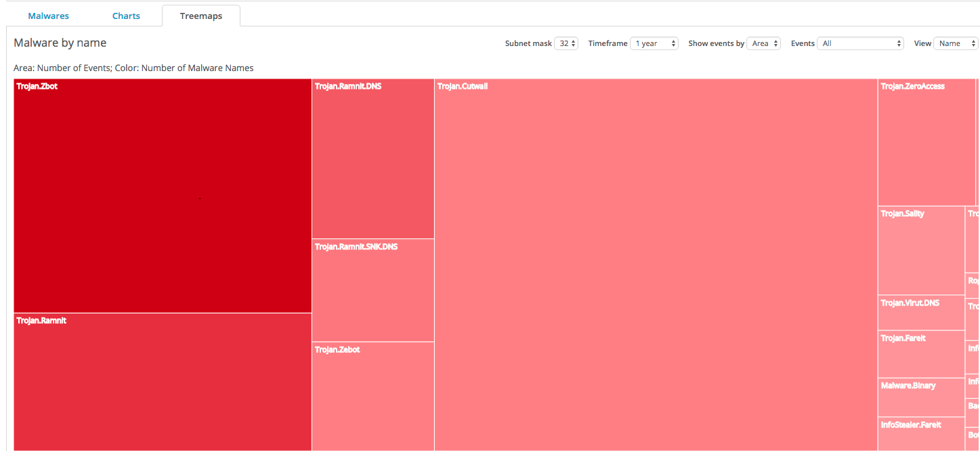980x451 pixels.
Task: Open the View Name dropdown
Action: point(956,43)
